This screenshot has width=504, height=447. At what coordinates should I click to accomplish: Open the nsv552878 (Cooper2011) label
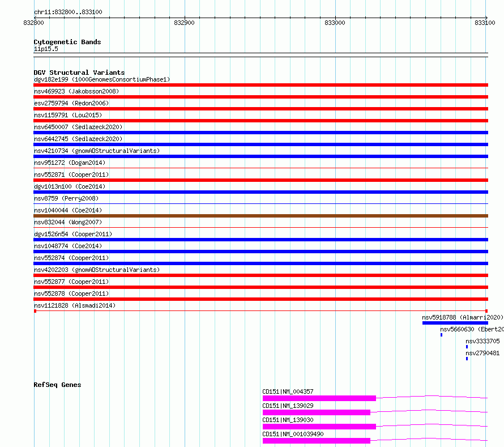click(71, 293)
